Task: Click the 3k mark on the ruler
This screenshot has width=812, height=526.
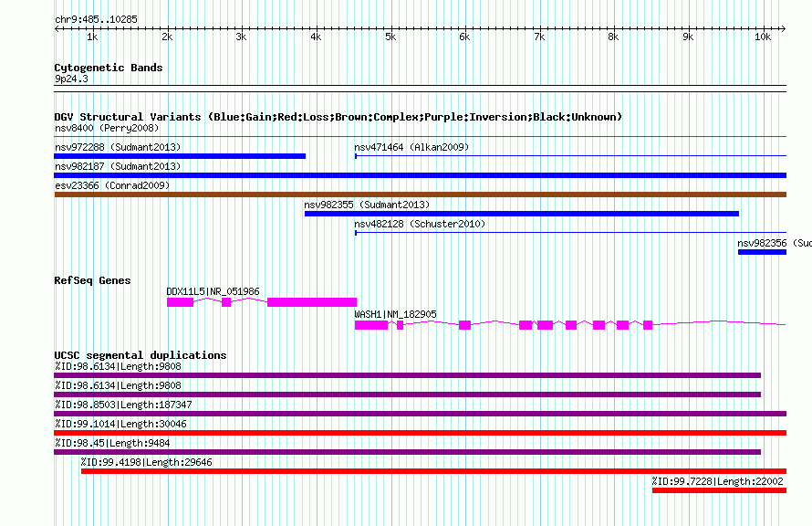Action: [x=241, y=37]
